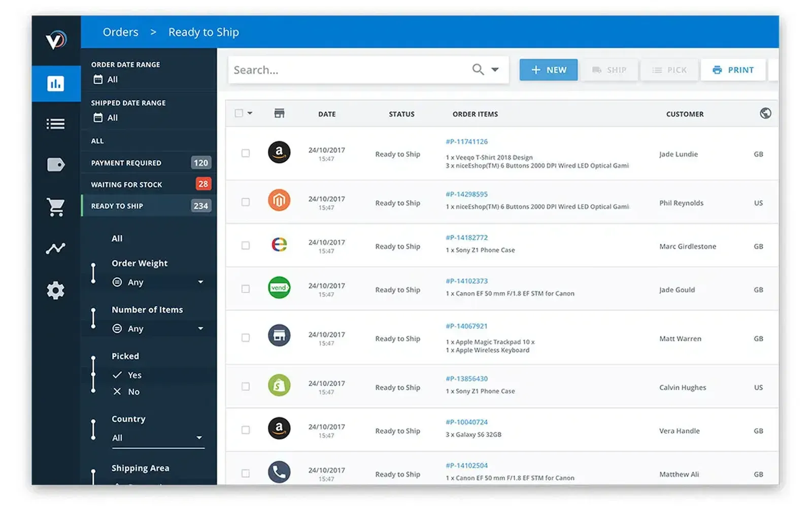Viewport: 812px width, 508px height.
Task: Open the Dashboard chart icon in sidebar
Action: (x=56, y=83)
